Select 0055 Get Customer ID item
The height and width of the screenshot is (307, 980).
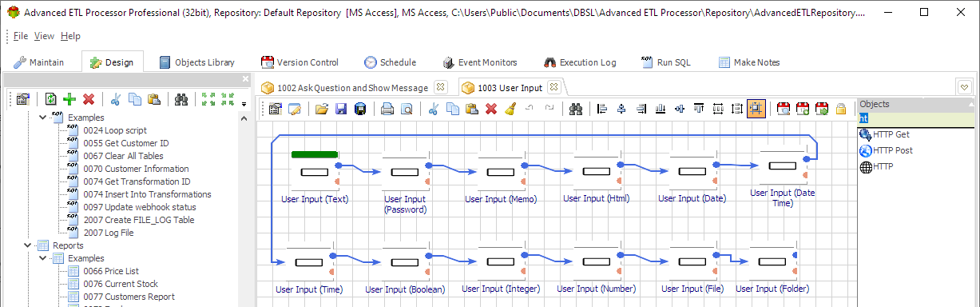126,143
